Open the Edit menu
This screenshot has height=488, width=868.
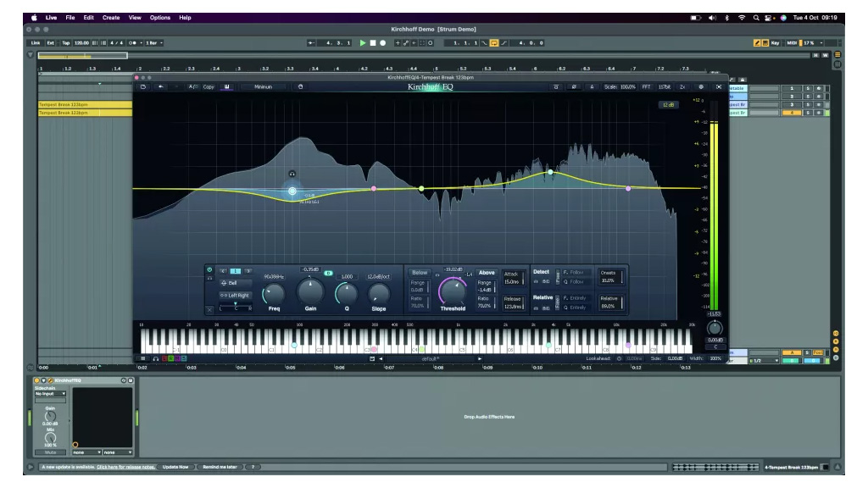coord(88,18)
